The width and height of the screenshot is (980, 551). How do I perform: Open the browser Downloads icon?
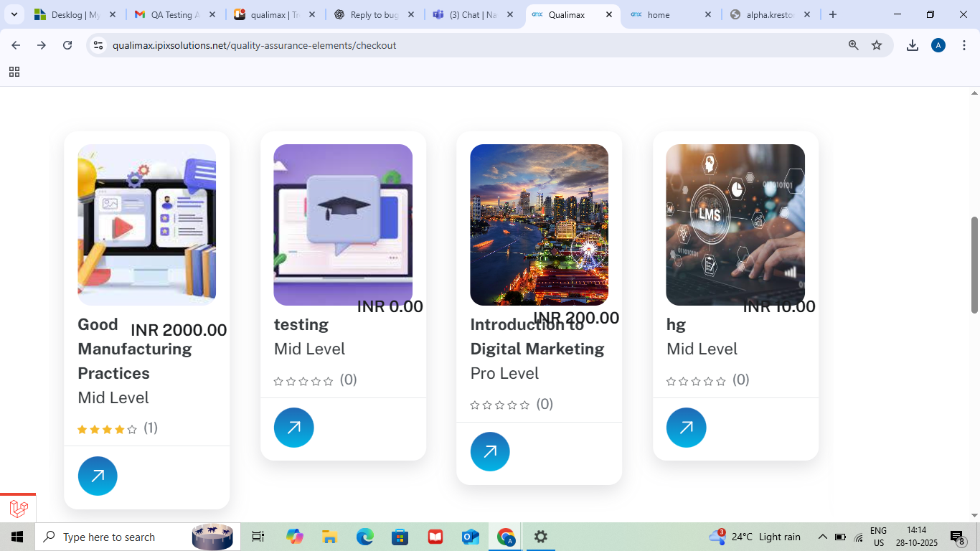(912, 45)
